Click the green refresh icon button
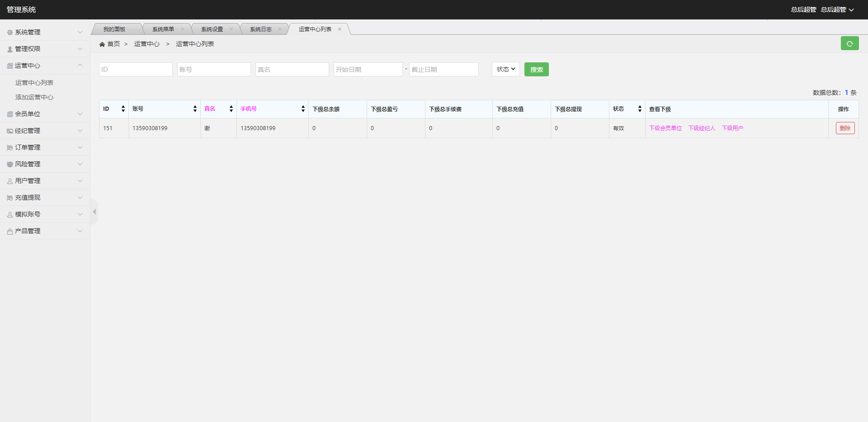Image resolution: width=868 pixels, height=422 pixels. pos(849,43)
